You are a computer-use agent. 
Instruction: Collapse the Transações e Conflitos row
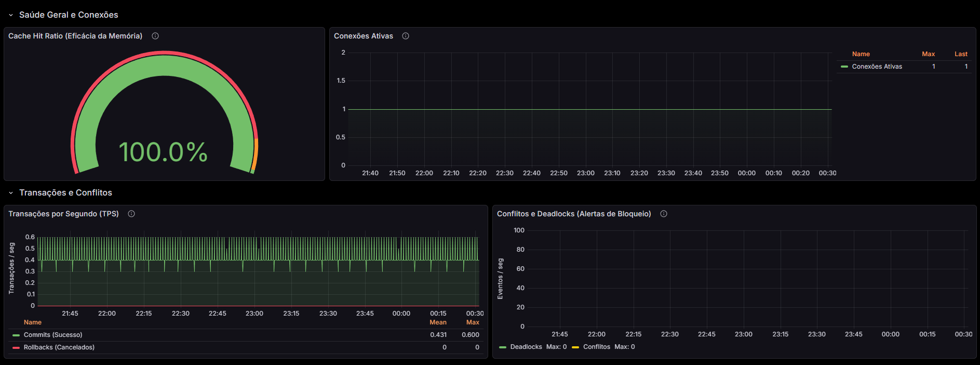[11, 193]
